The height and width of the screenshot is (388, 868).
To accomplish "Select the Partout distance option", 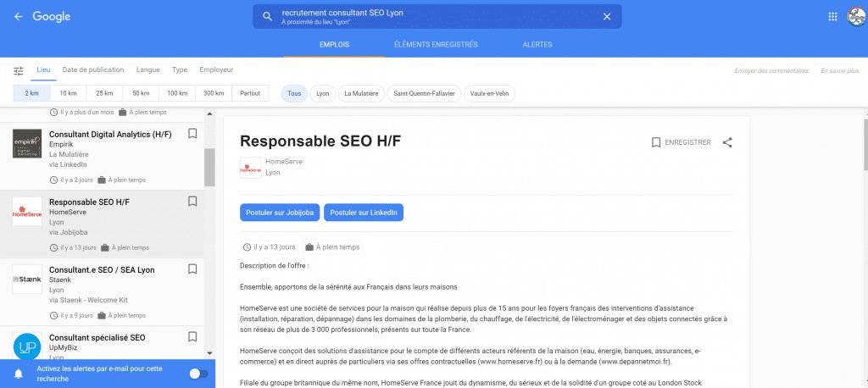I will coord(250,93).
